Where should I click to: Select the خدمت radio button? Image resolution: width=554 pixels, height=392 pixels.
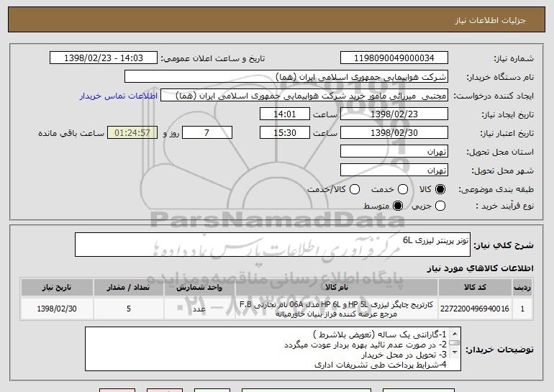click(403, 189)
